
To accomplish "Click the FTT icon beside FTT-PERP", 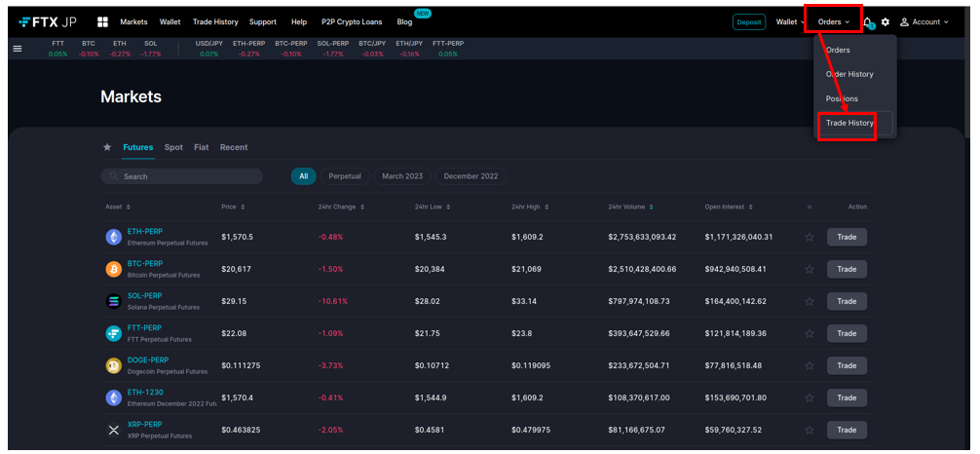I will [x=114, y=333].
